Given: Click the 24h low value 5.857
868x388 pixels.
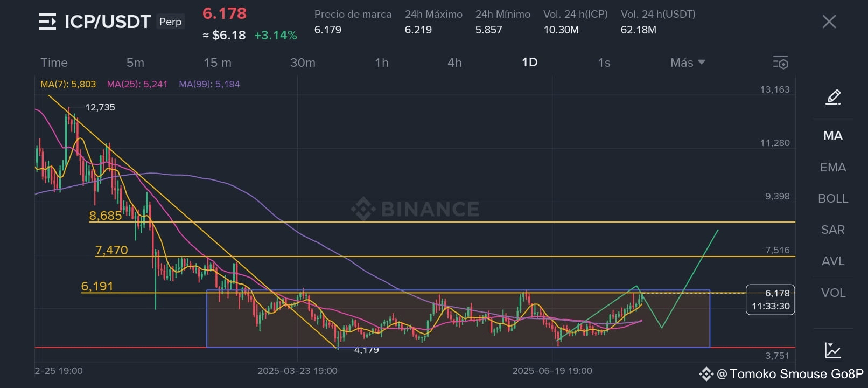Looking at the screenshot, I should [489, 30].
